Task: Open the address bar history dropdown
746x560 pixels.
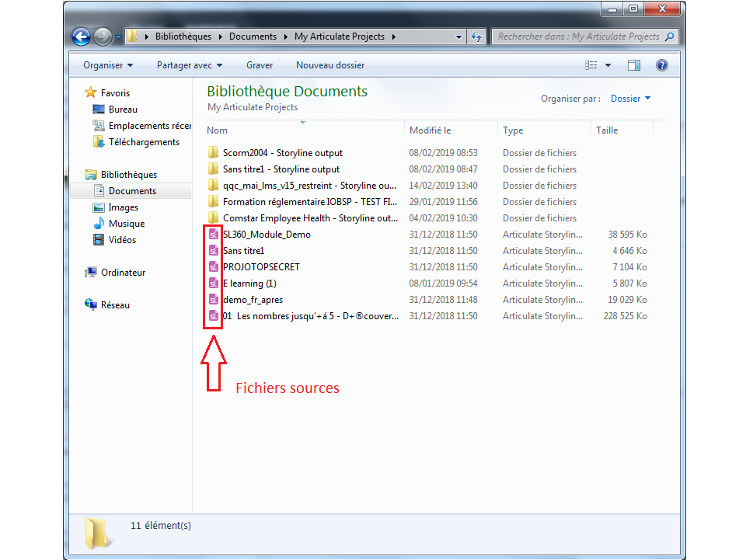Action: 458,37
